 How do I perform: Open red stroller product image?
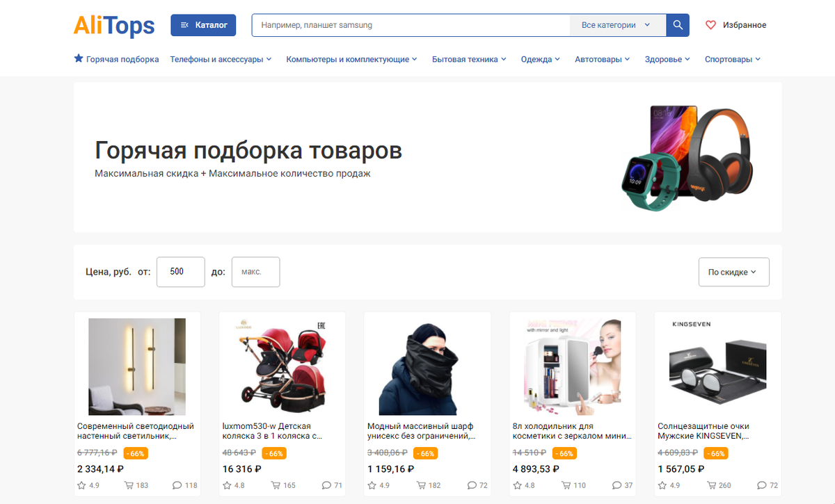pyautogui.click(x=283, y=366)
